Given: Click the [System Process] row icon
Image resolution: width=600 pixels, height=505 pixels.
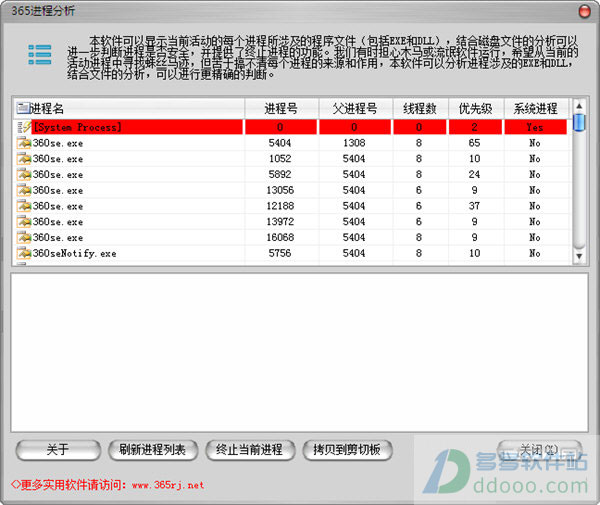Looking at the screenshot, I should coord(24,127).
